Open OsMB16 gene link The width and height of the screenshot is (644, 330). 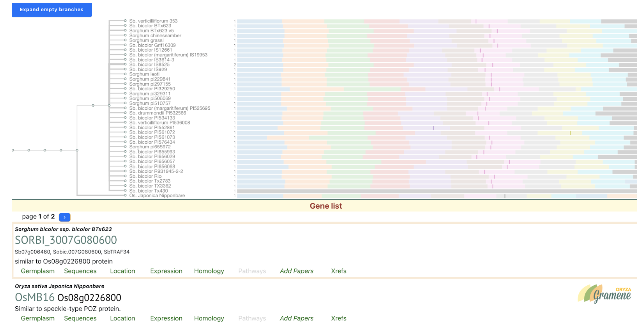click(35, 297)
